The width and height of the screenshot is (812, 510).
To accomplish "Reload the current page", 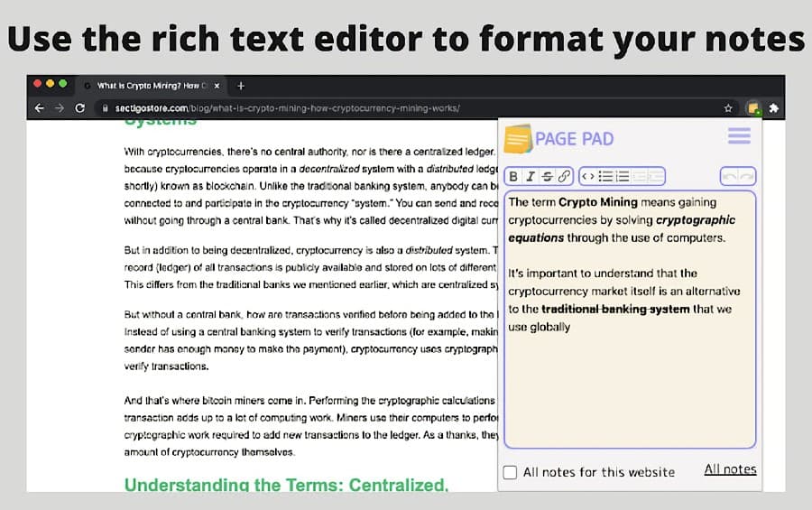I will pos(79,108).
